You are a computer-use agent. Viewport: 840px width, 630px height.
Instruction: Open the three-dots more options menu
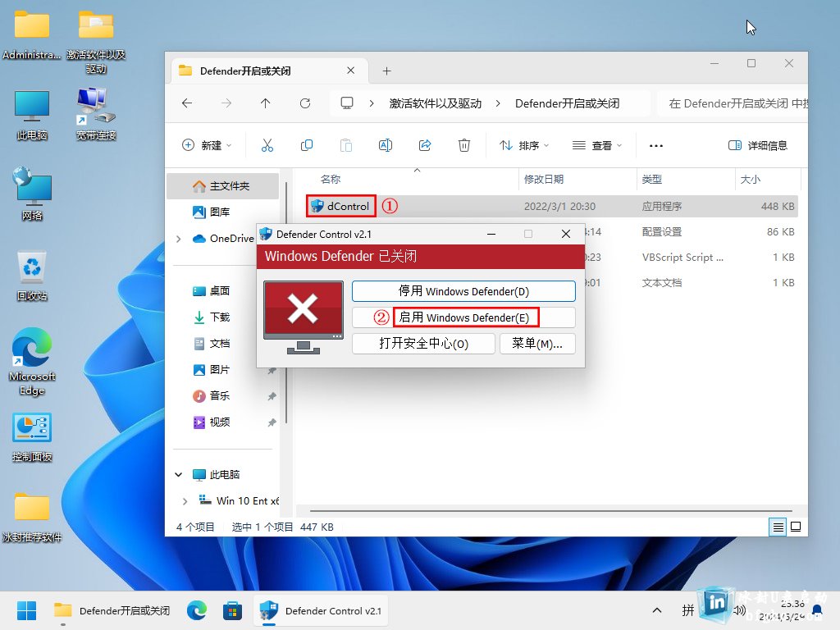pos(655,145)
